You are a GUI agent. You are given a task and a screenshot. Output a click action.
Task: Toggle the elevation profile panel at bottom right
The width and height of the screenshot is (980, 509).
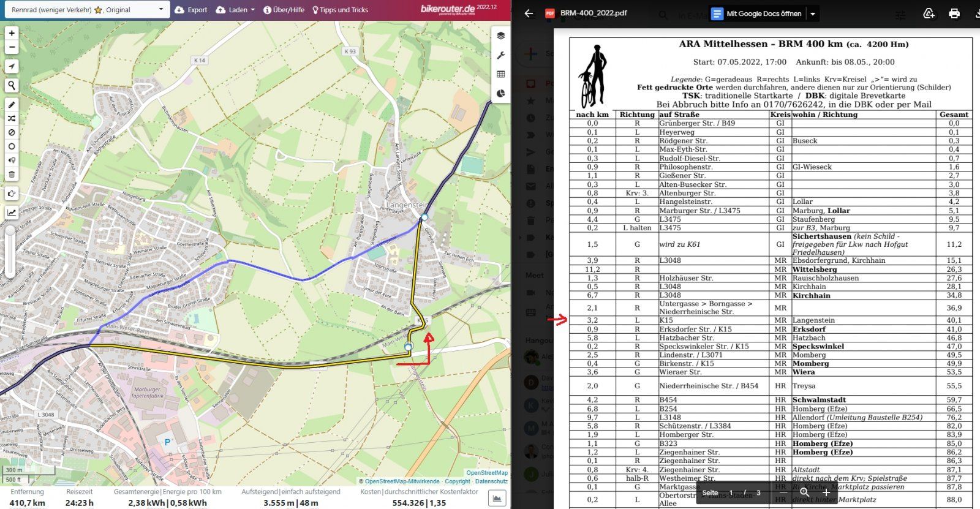pyautogui.click(x=497, y=499)
